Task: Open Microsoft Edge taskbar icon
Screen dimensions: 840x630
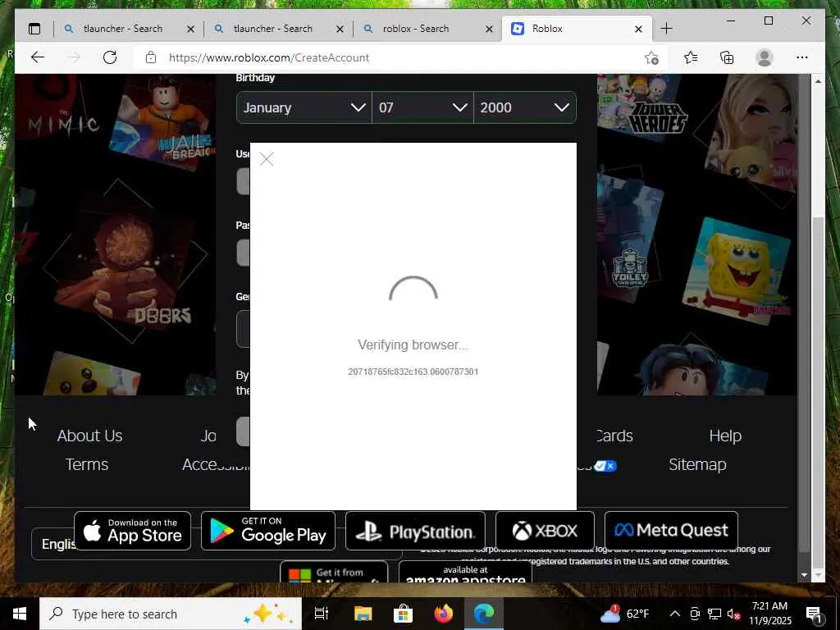Action: [x=484, y=614]
